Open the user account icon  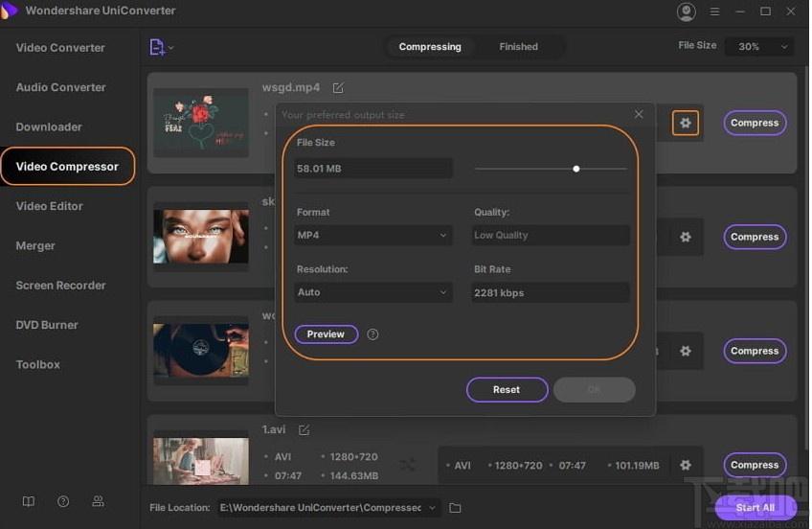pos(687,11)
